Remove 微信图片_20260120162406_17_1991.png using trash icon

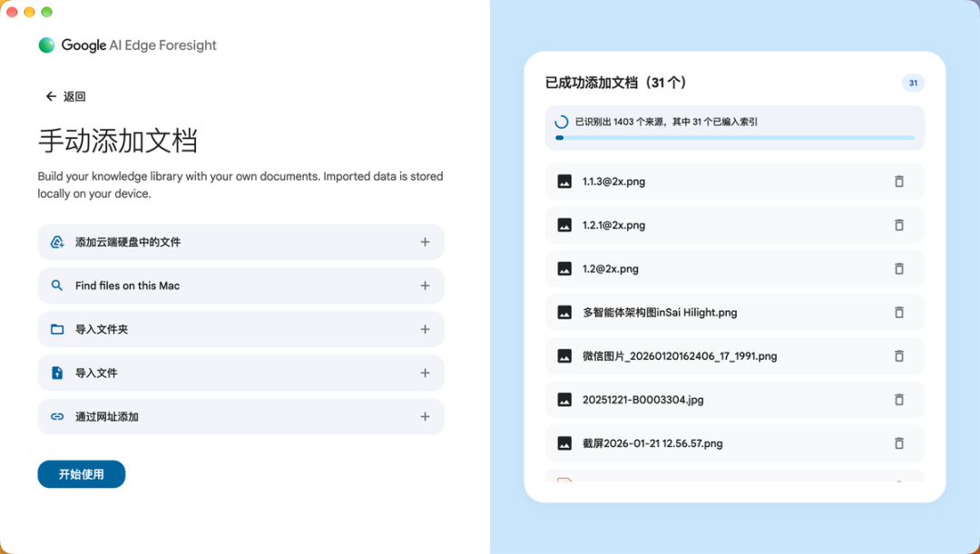pyautogui.click(x=898, y=356)
